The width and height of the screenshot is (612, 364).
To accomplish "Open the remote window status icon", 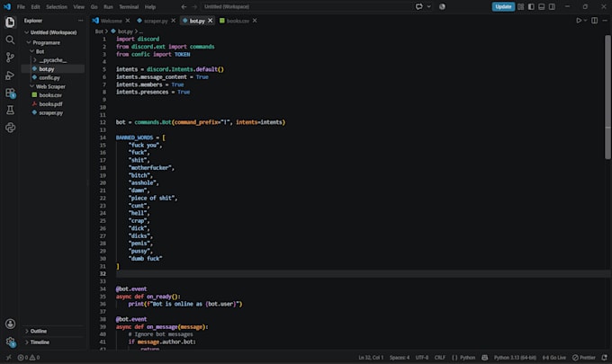I will point(9,358).
